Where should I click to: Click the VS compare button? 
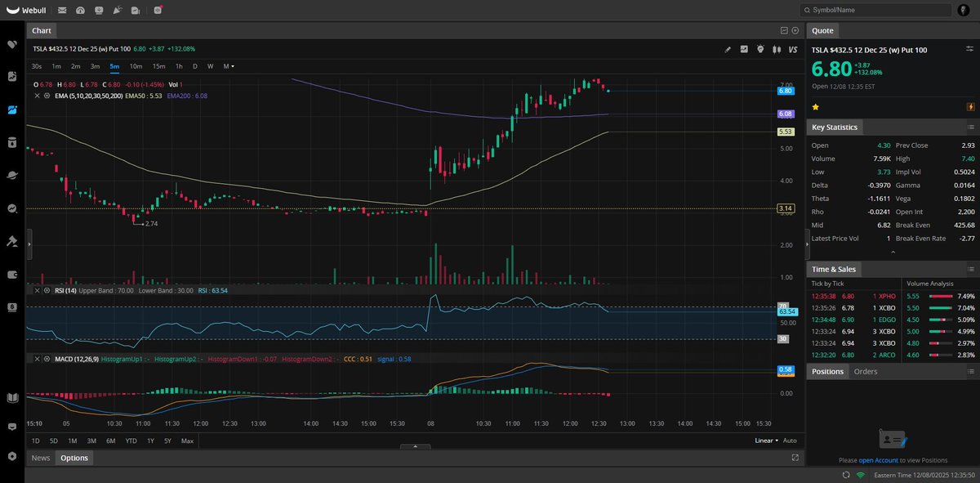(792, 49)
